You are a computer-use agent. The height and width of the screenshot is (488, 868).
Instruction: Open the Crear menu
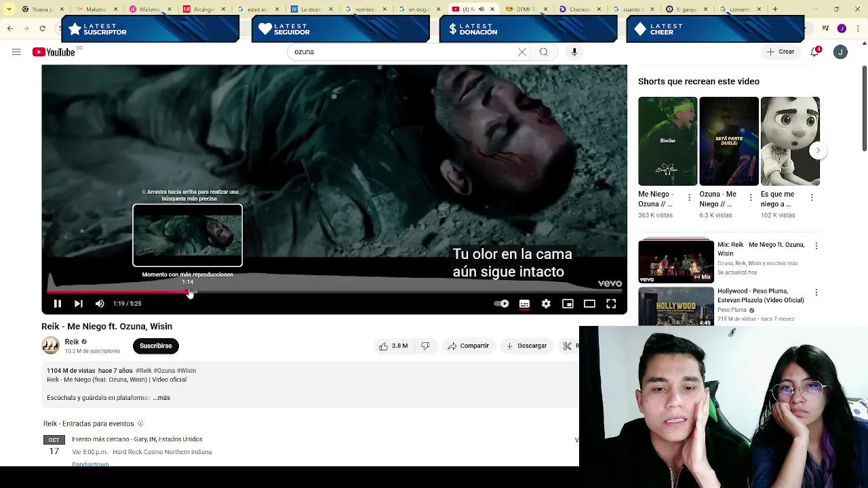(x=780, y=52)
